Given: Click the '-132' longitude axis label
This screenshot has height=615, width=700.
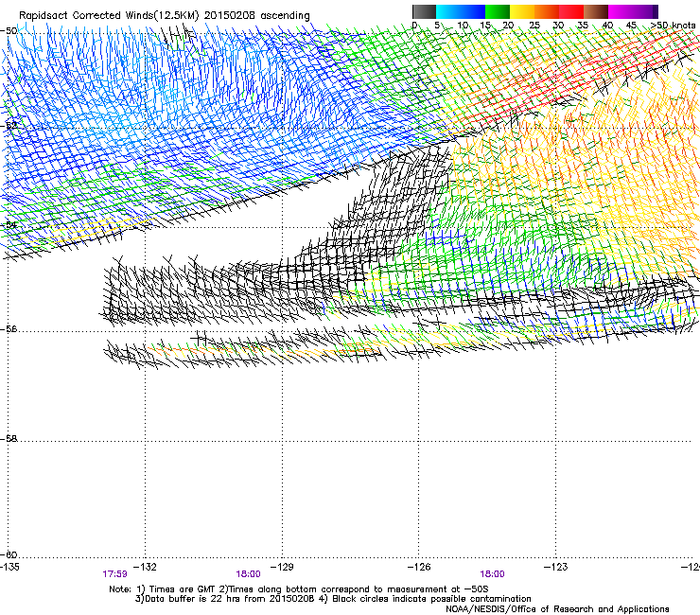Looking at the screenshot, I should [x=145, y=567].
